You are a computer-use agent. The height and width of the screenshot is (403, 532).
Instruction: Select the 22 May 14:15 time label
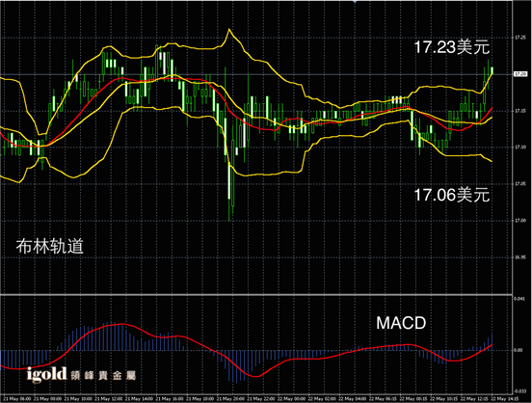[x=505, y=398]
